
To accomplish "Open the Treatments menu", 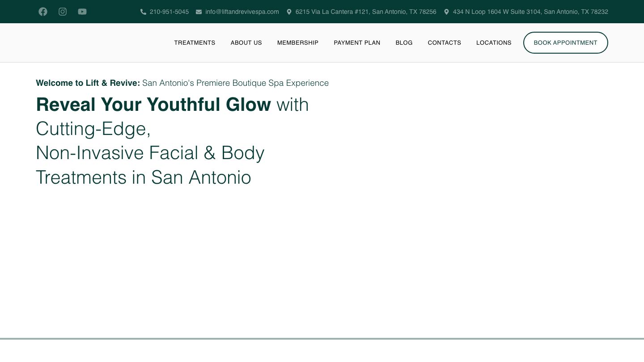I will (195, 43).
